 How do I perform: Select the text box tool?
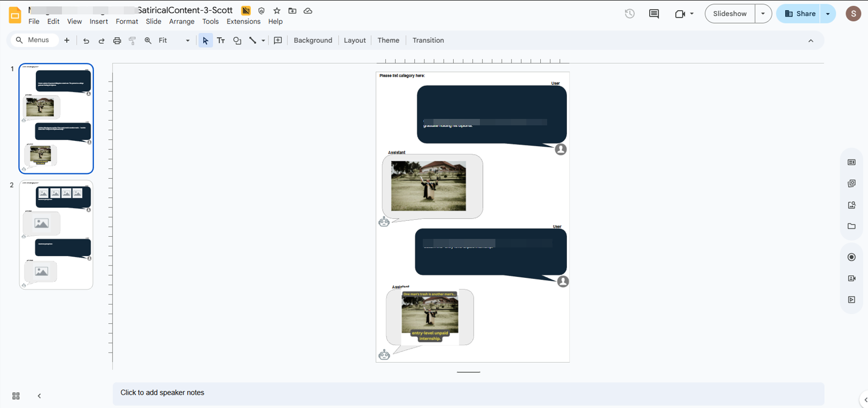click(x=221, y=41)
